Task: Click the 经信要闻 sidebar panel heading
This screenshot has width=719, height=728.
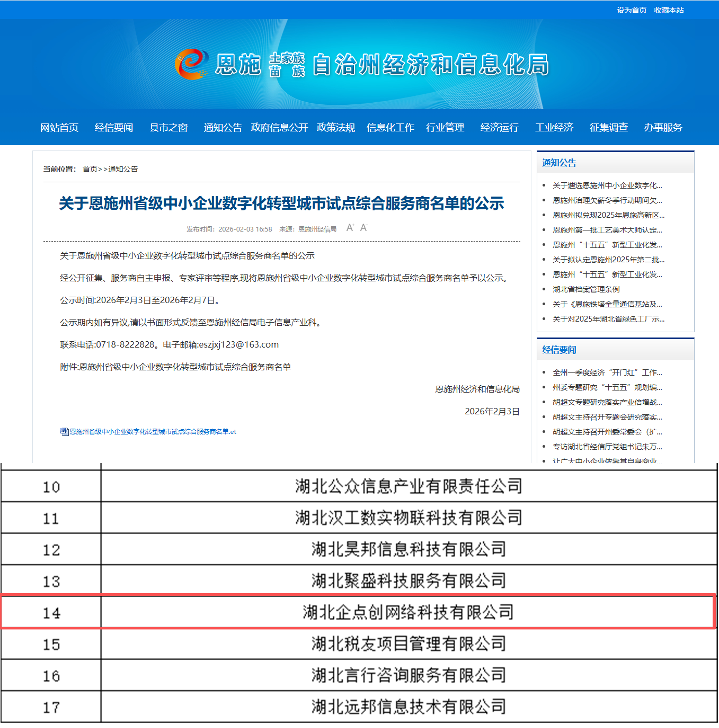Action: point(559,350)
